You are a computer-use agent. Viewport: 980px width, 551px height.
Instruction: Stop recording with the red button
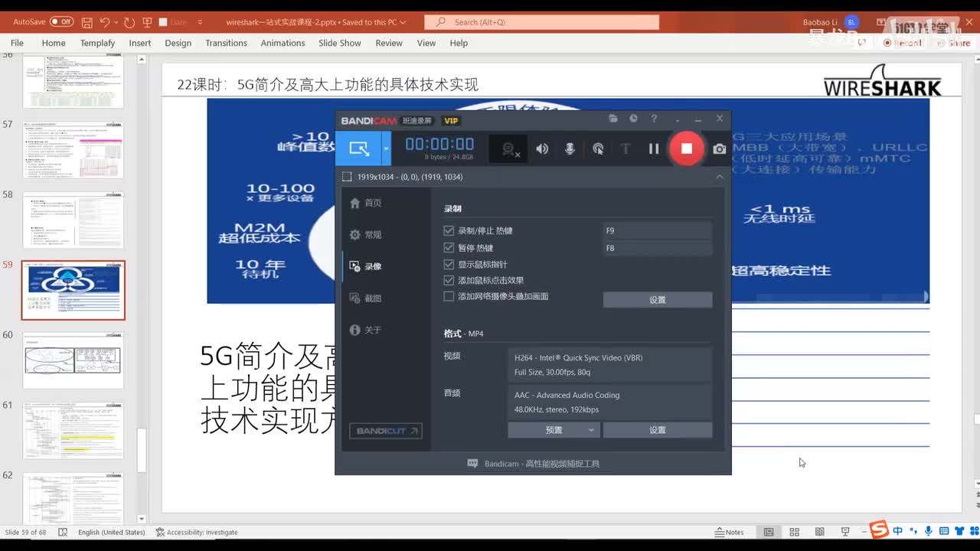(x=687, y=148)
